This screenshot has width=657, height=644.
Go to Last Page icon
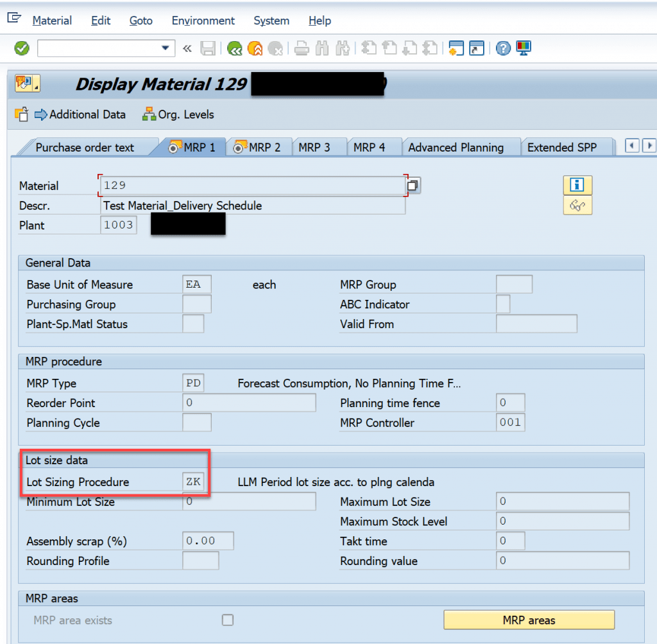pos(430,48)
